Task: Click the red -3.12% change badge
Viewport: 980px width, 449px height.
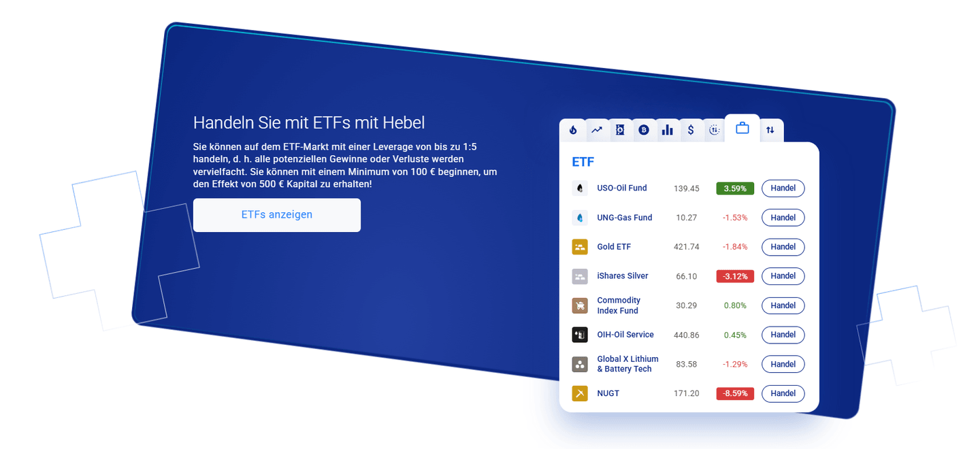Action: (735, 276)
